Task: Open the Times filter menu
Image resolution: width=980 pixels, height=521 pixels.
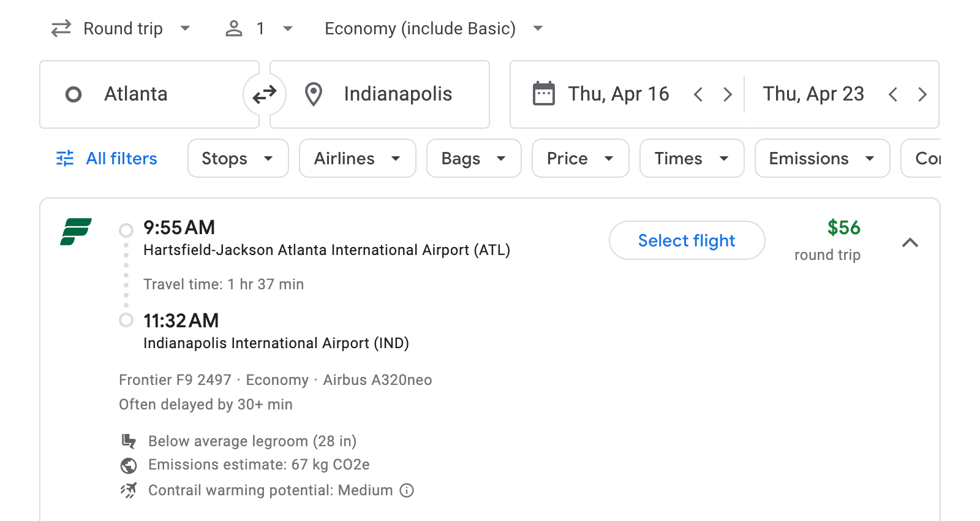Action: [x=692, y=158]
